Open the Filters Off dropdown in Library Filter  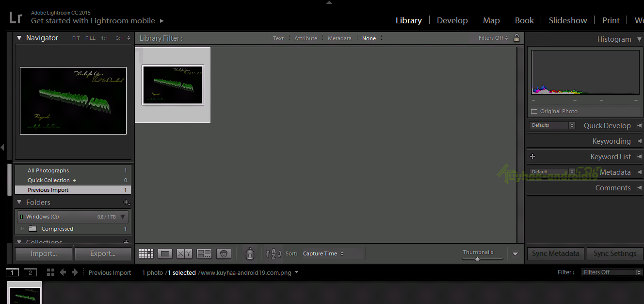point(493,38)
